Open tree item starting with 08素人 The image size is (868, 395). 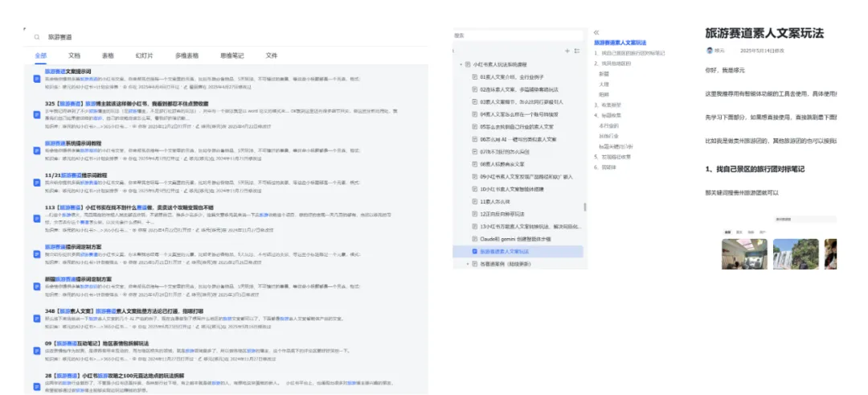tap(502, 164)
